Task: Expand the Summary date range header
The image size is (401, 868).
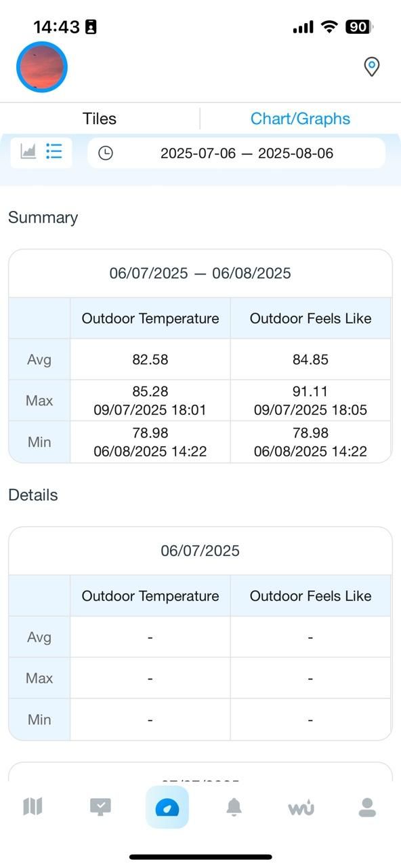Action: (x=200, y=273)
